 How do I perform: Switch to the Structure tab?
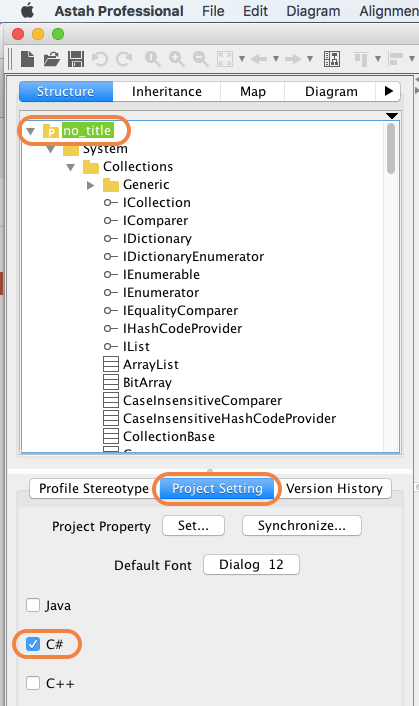tap(66, 91)
